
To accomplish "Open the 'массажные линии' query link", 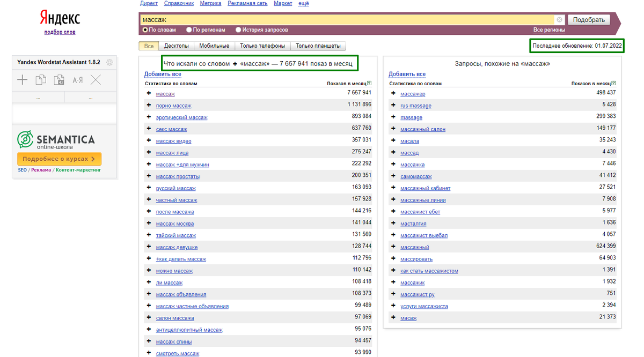I will point(423,200).
